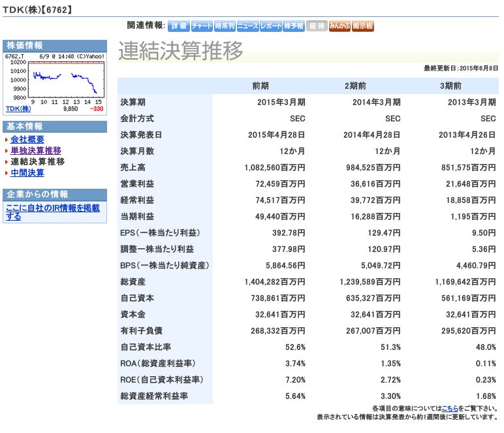Click the 連結決算推移 page heading
Screen dimensions: 504x433
(x=181, y=51)
